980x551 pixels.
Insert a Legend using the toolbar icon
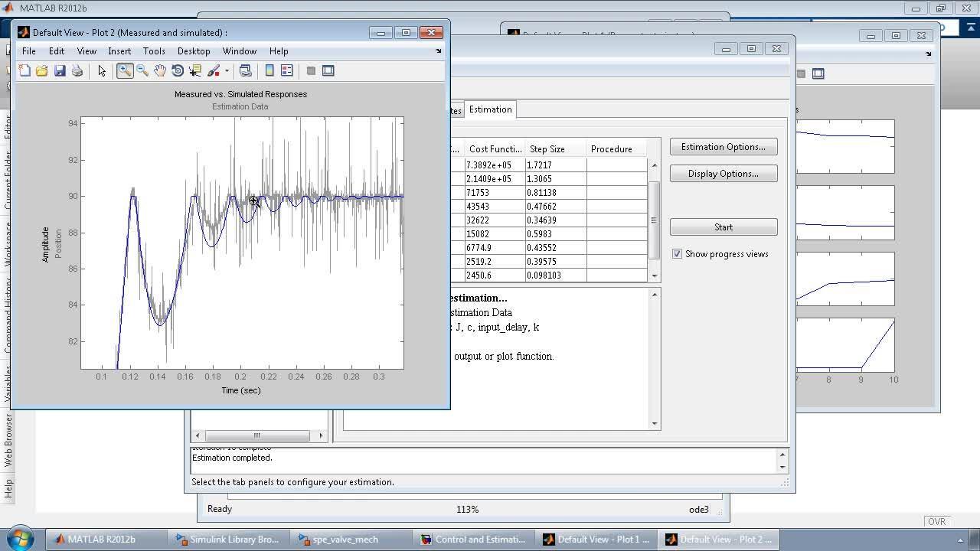(x=287, y=70)
